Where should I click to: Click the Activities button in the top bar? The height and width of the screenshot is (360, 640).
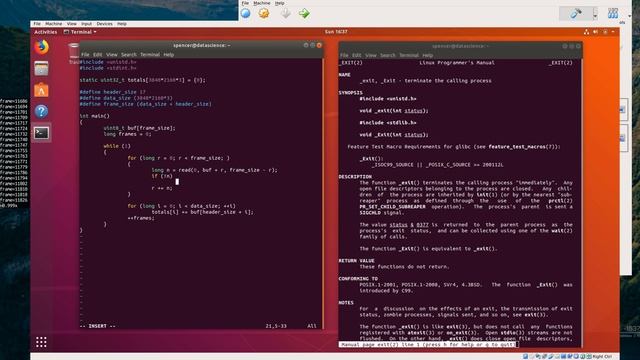(46, 32)
